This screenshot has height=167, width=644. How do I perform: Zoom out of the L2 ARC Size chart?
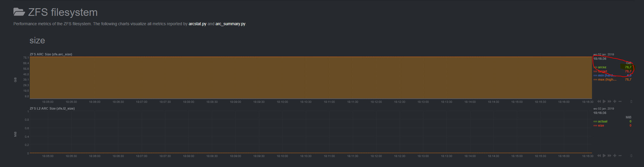[620, 156]
